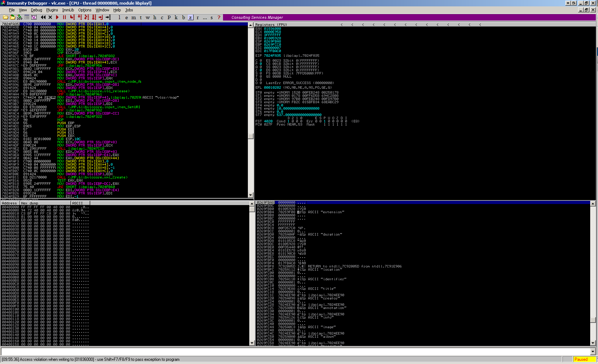Show memory map with 'm' icon
598x364 pixels.
[134, 17]
